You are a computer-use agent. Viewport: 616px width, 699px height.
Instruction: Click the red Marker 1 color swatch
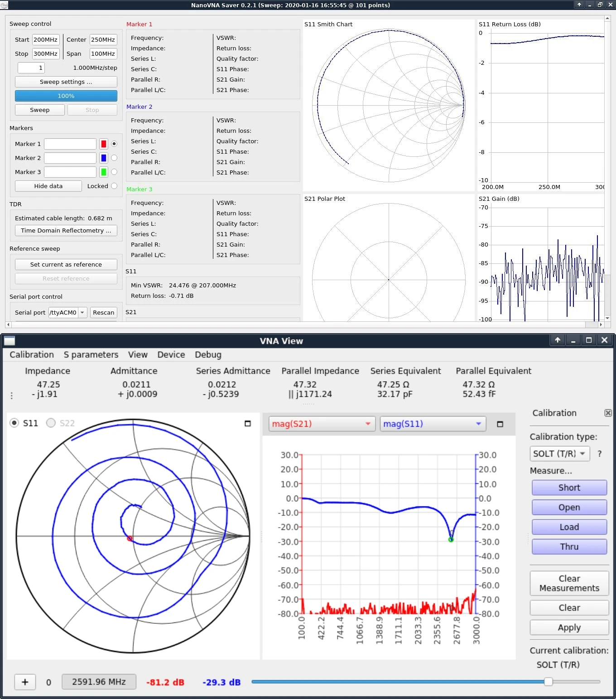[104, 144]
